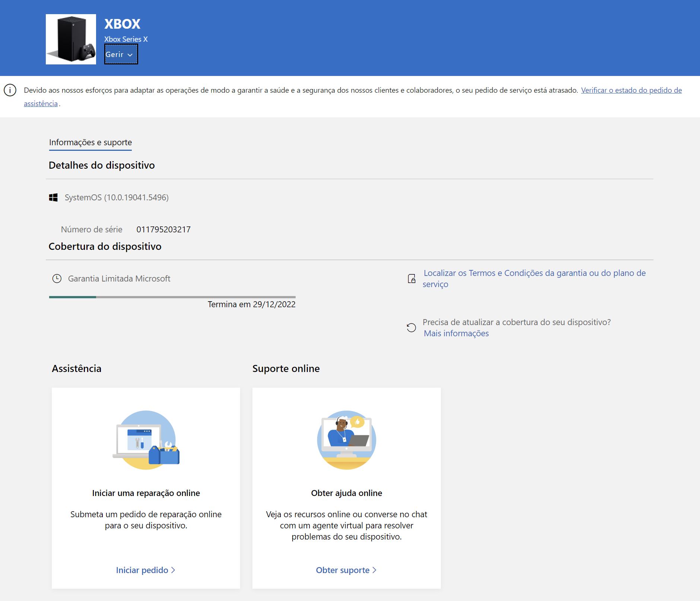Click the repair toolbox illustration
700x601 pixels.
(146, 440)
